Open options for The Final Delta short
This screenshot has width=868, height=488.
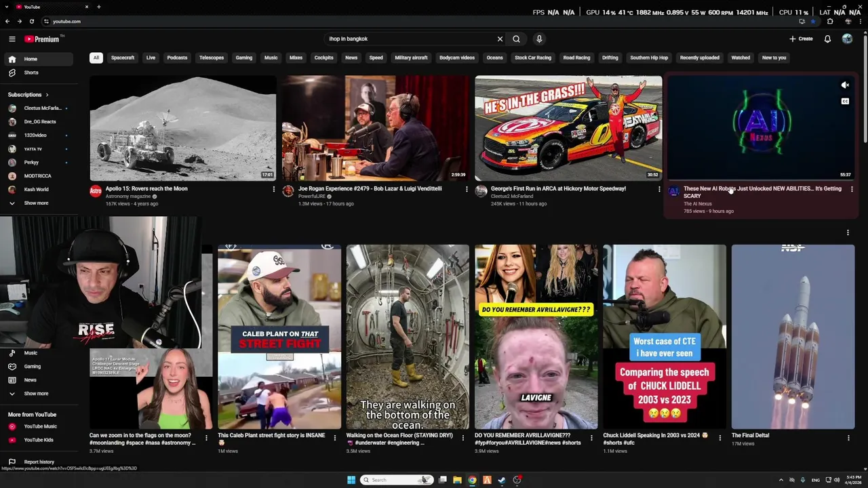point(848,439)
